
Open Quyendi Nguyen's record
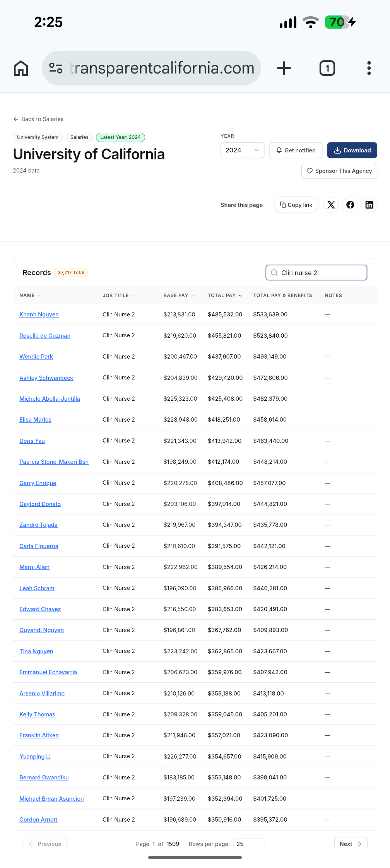[x=41, y=630]
